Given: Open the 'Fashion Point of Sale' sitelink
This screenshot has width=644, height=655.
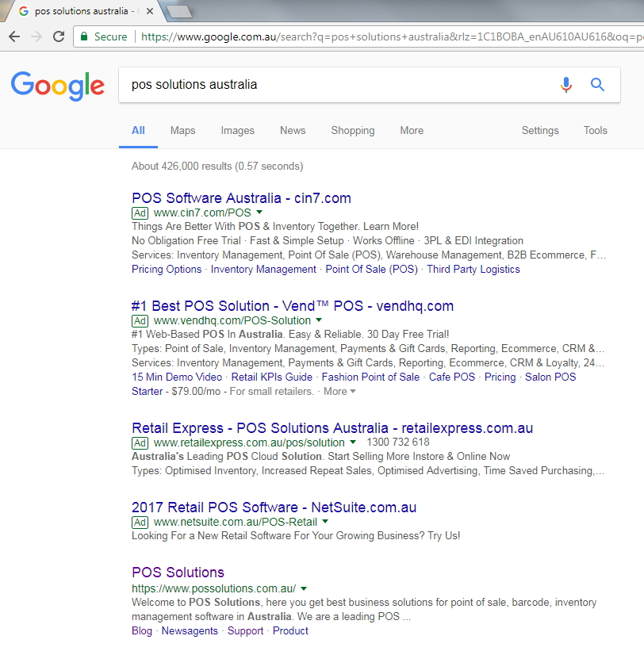Looking at the screenshot, I should 370,377.
